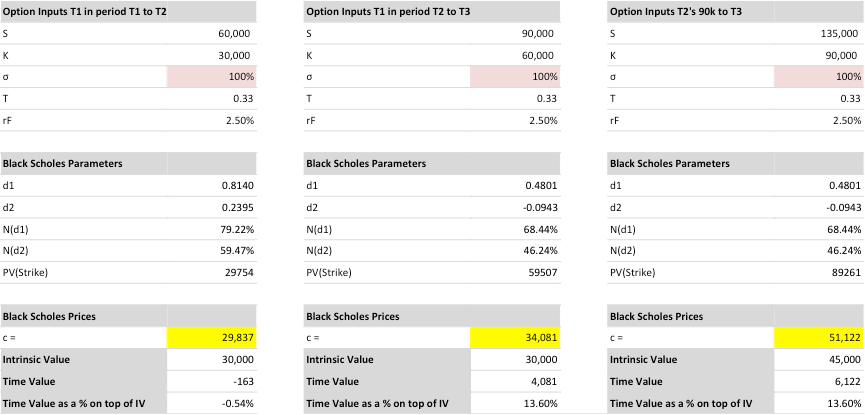This screenshot has width=865, height=415.
Task: Select the S value 60,000 cell
Action: coord(211,34)
